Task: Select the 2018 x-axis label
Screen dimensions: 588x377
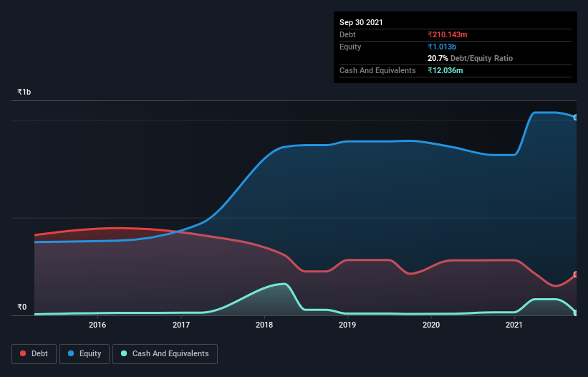Action: pos(264,325)
